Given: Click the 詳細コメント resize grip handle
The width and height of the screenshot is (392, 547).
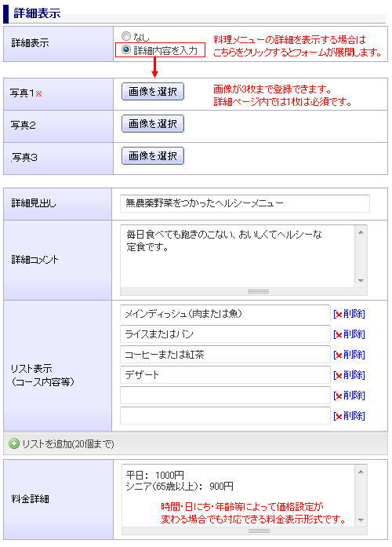Looking at the screenshot, I should [258, 292].
